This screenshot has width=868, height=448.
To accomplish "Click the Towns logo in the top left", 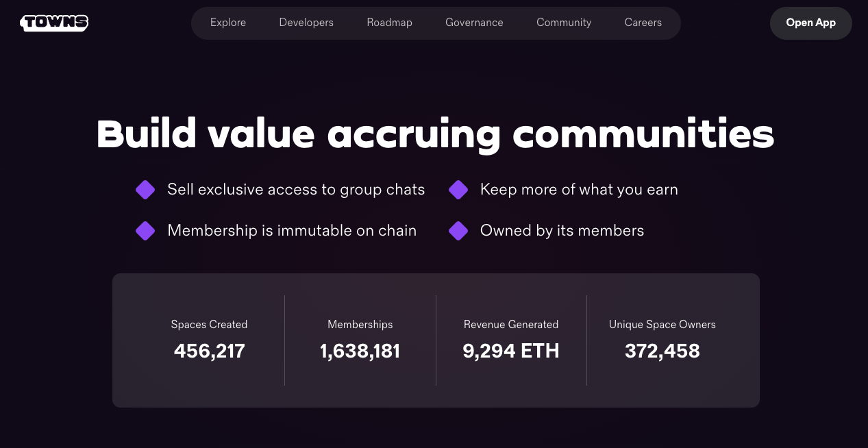I will pyautogui.click(x=53, y=23).
